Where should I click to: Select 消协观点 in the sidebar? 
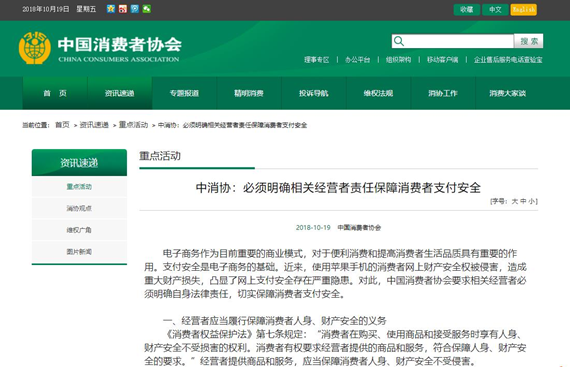[79, 208]
